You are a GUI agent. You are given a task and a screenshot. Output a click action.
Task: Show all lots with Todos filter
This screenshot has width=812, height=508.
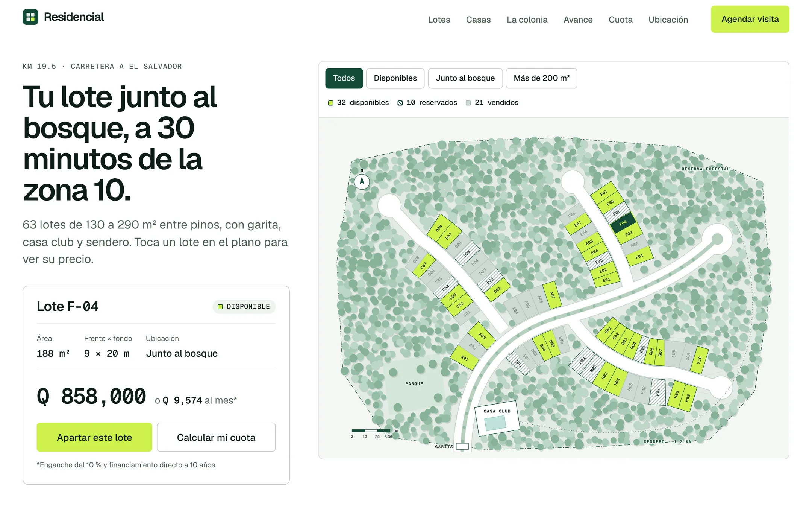[344, 78]
